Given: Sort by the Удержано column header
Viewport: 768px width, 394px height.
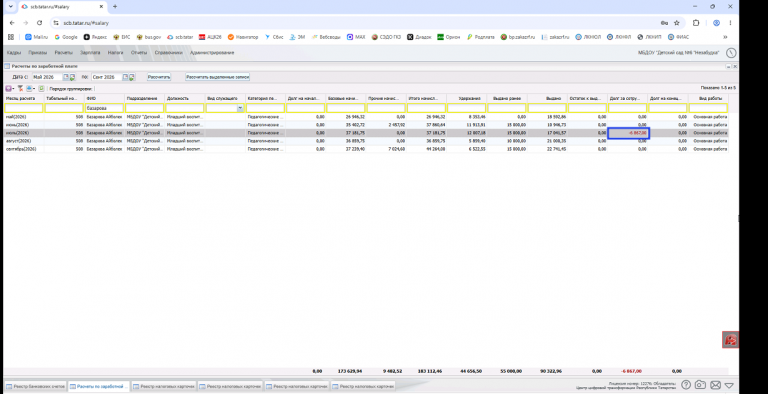Looking at the screenshot, I should [x=467, y=98].
